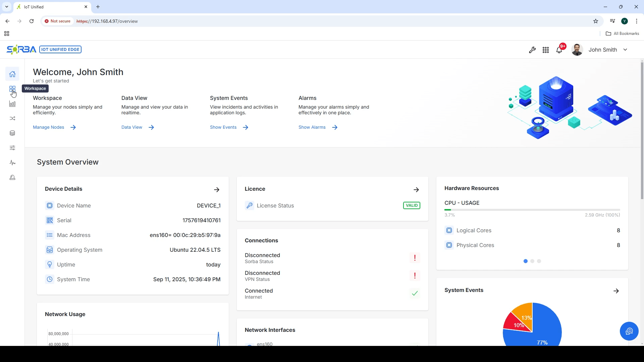
Task: Click the sliders settings sidebar icon
Action: pos(12,148)
